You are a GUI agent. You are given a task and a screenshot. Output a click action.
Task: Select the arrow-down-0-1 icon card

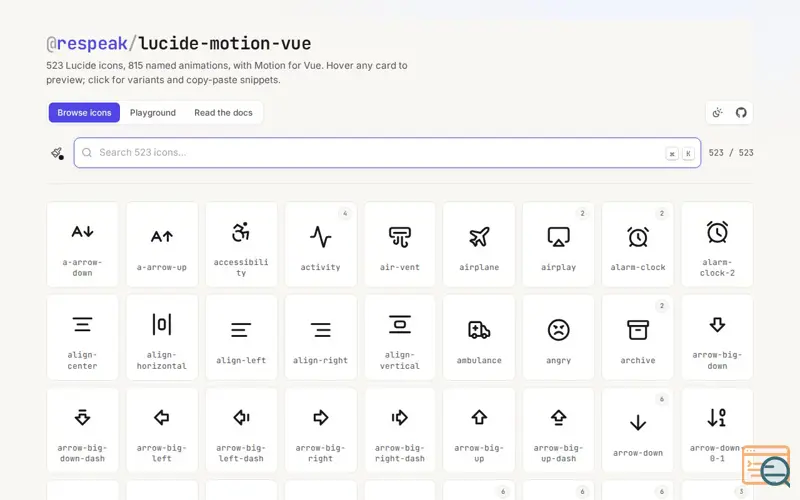click(x=717, y=430)
